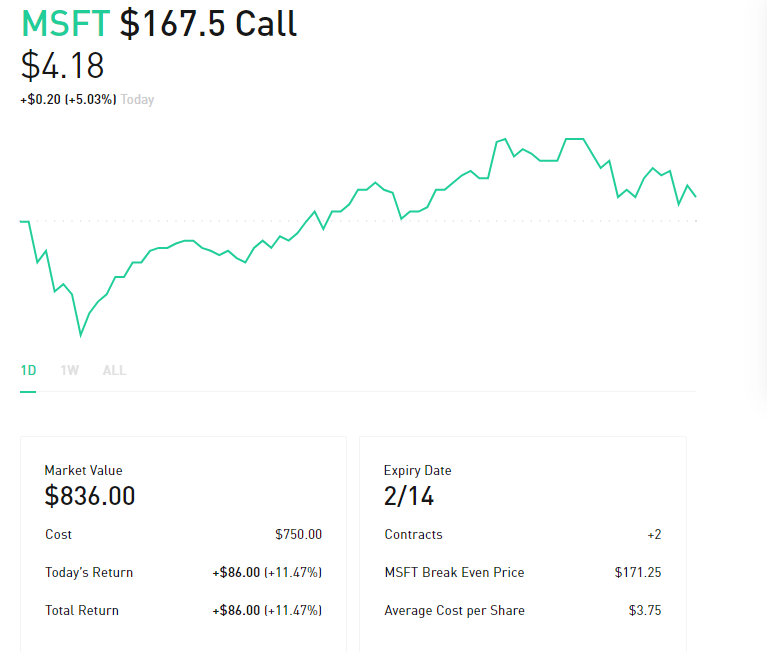Click the Expiry Date 2/14 value
Screen dimensions: 767x652
pos(408,496)
